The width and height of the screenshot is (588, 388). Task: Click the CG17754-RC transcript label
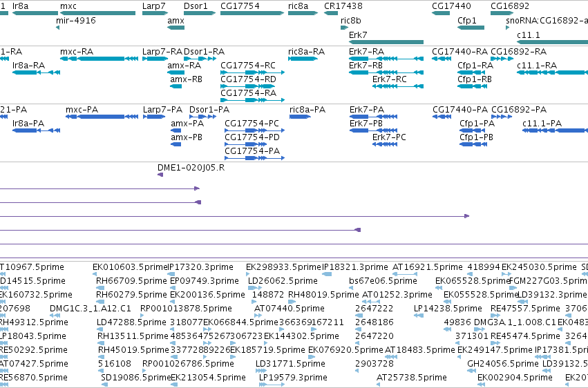tap(248, 65)
